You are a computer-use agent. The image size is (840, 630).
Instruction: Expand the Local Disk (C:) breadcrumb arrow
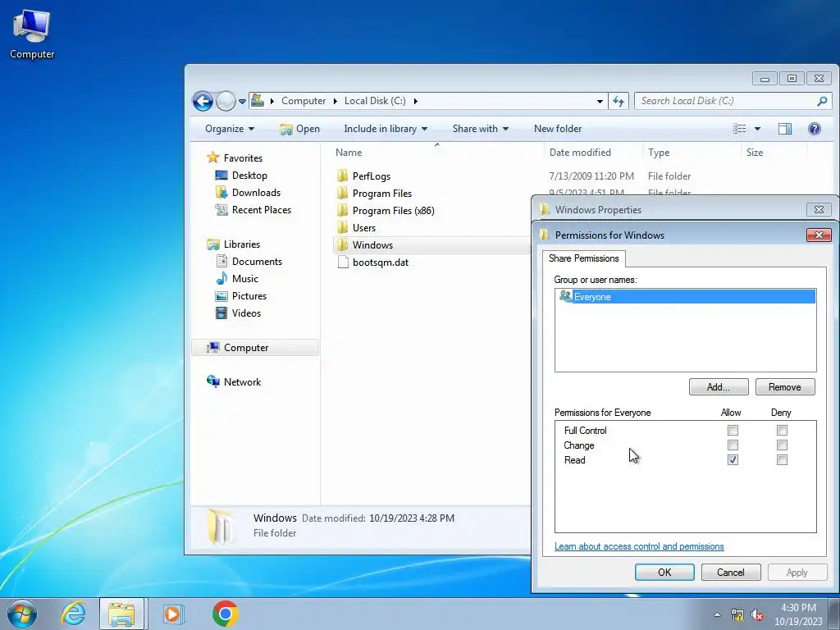(415, 101)
